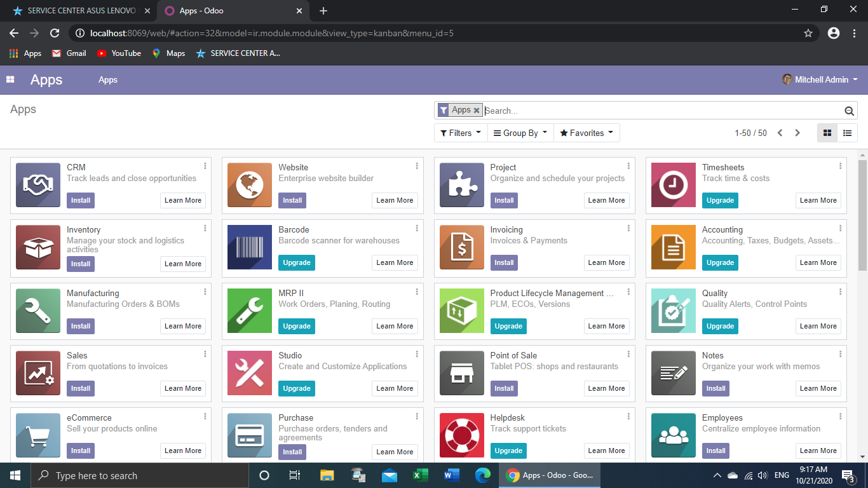Click Learn More for Manufacturing
This screenshot has width=868, height=488.
coord(183,326)
